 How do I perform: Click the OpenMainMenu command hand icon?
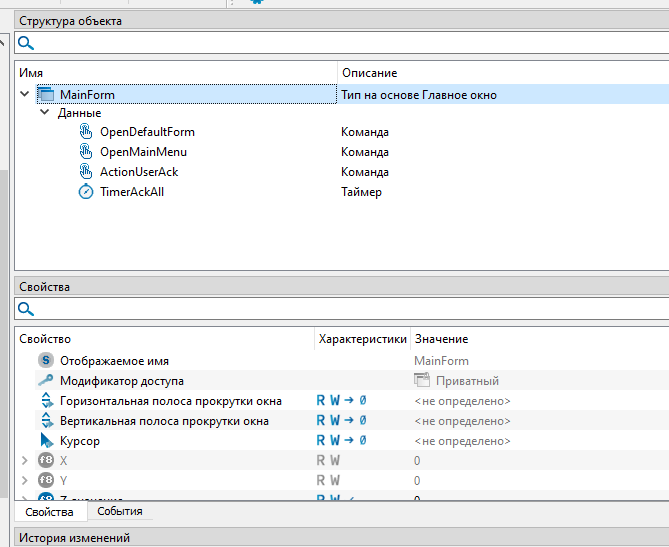pyautogui.click(x=86, y=152)
